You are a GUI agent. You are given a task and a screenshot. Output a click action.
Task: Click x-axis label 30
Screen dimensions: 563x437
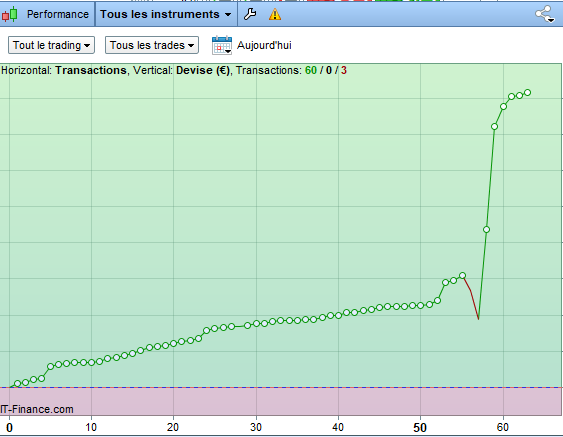[256, 427]
